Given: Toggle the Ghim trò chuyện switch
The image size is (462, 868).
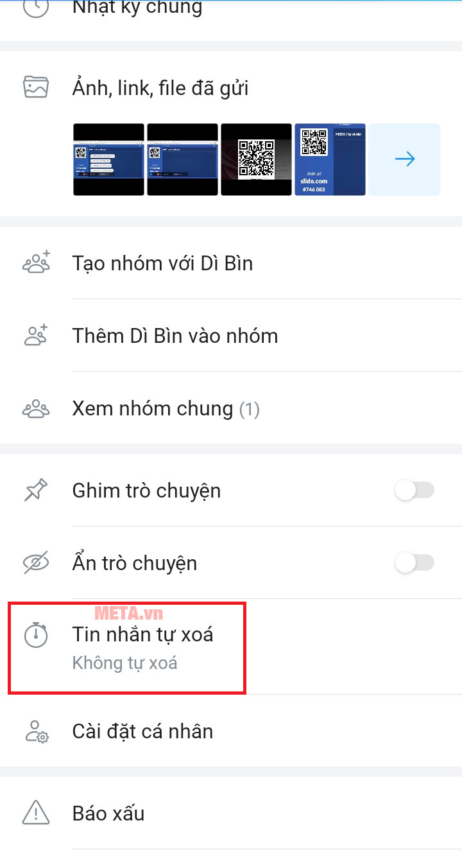Looking at the screenshot, I should (x=415, y=490).
